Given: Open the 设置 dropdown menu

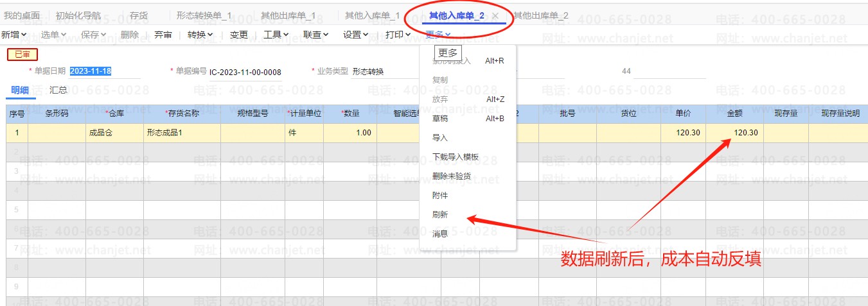Looking at the screenshot, I should tap(356, 35).
